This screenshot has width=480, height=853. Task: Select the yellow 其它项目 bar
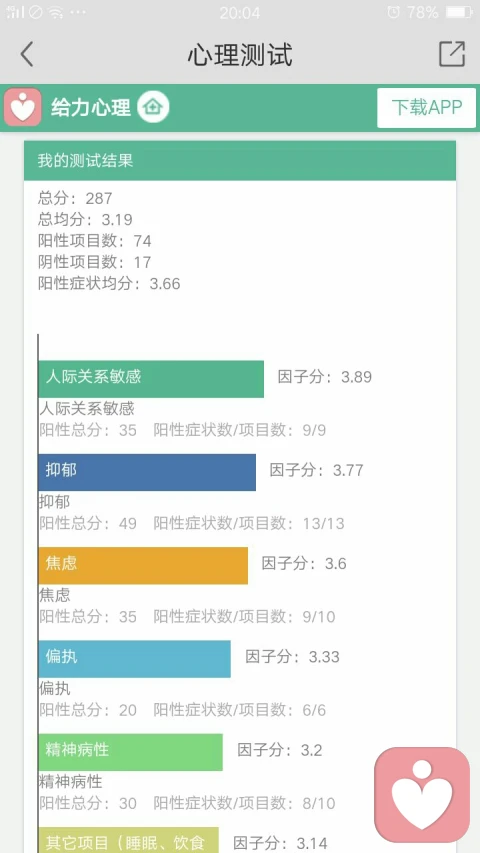pos(128,840)
